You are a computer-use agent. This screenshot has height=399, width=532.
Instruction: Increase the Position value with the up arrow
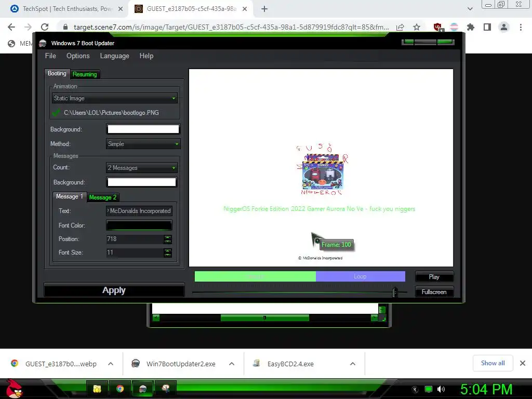pyautogui.click(x=168, y=237)
